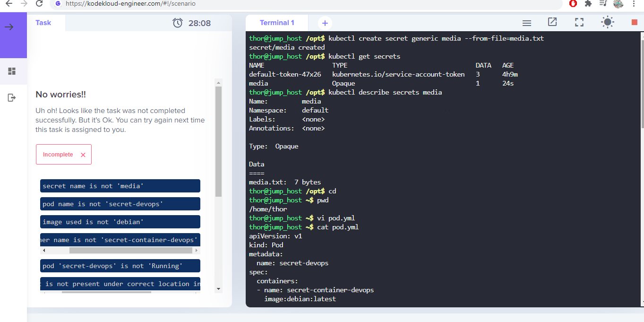Image resolution: width=644 pixels, height=322 pixels.
Task: Click 'image:debian:latest' yaml line
Action: pos(300,299)
